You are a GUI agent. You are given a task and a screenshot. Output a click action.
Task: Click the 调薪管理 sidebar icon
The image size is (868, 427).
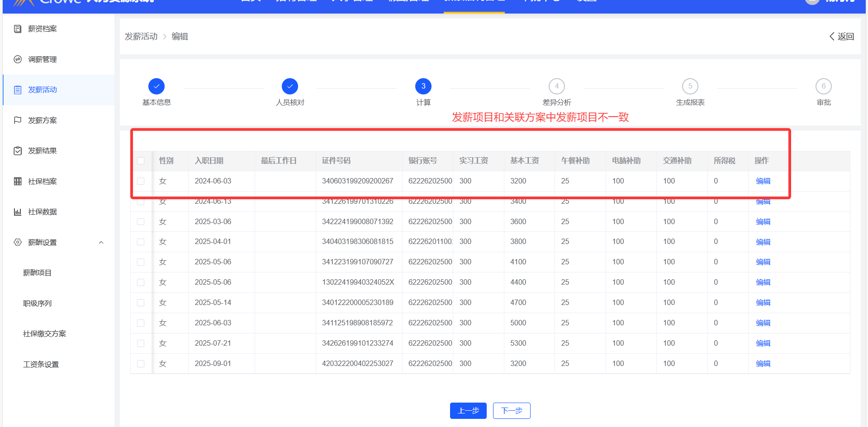(x=18, y=59)
